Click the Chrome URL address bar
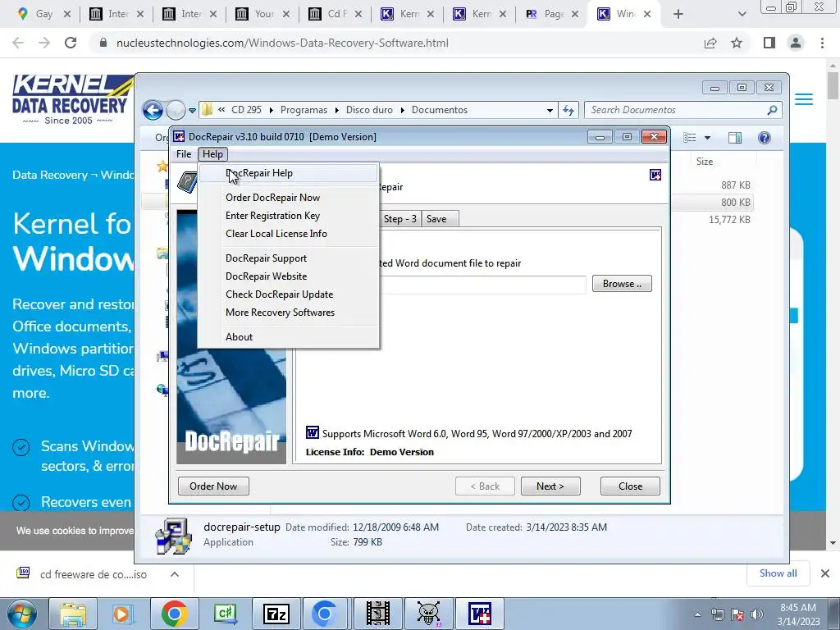The height and width of the screenshot is (630, 840). click(x=396, y=43)
